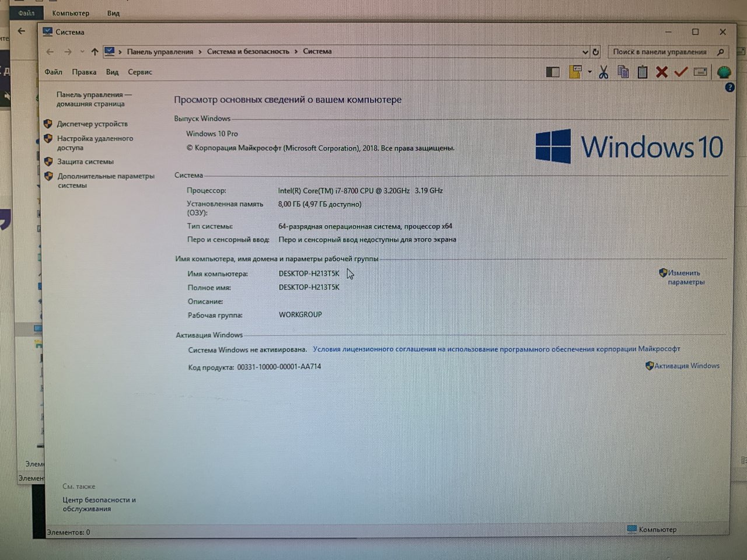Click the product code '00331-10000-00001-AA714'
The width and height of the screenshot is (747, 560).
tap(279, 367)
